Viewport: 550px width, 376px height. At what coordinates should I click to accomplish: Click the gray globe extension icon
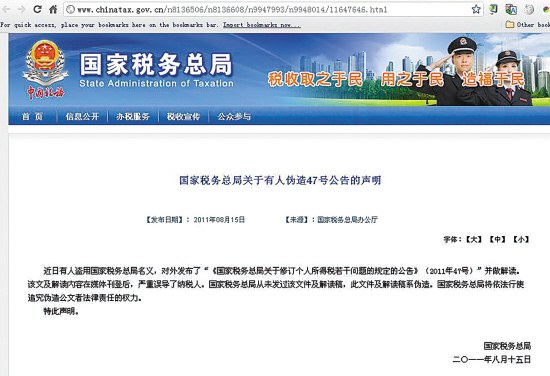529,9
